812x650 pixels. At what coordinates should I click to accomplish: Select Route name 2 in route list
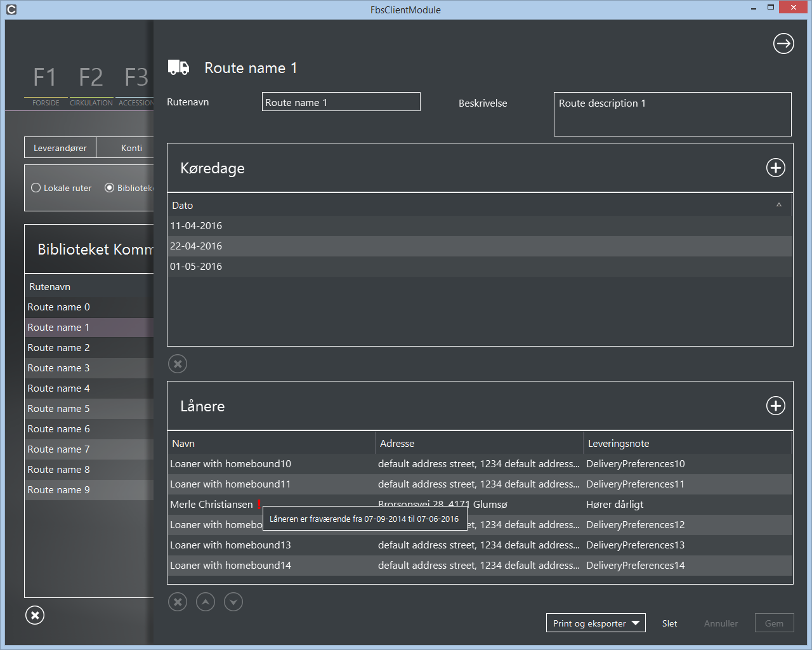[x=89, y=347]
